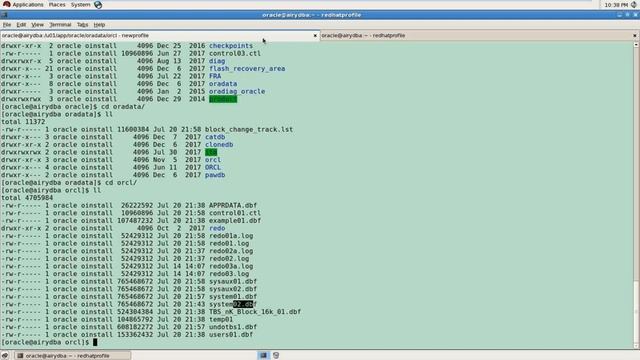The height and width of the screenshot is (360, 640).
Task: Click the terminal scrollbar up arrow
Action: coord(636,44)
